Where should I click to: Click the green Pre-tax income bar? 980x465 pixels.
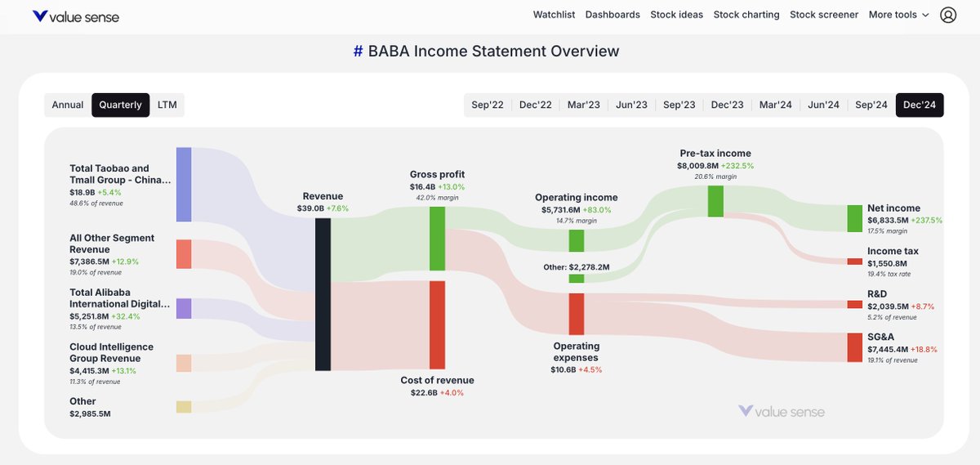pyautogui.click(x=715, y=201)
